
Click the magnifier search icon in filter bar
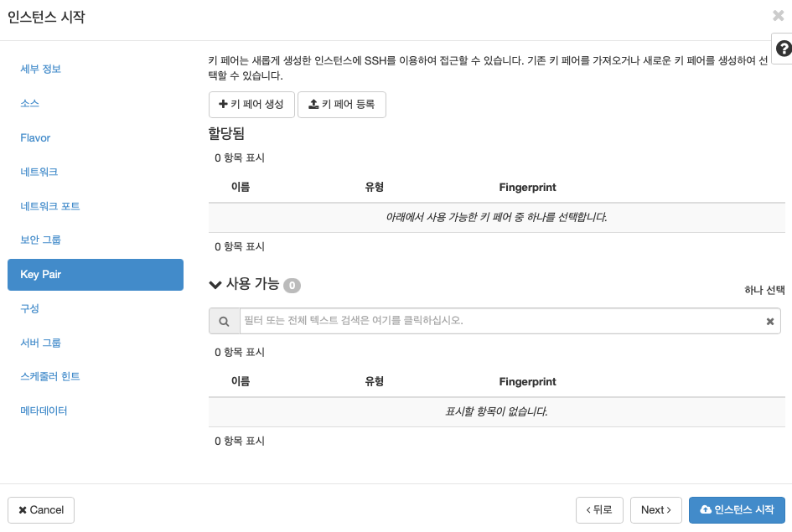coord(225,321)
